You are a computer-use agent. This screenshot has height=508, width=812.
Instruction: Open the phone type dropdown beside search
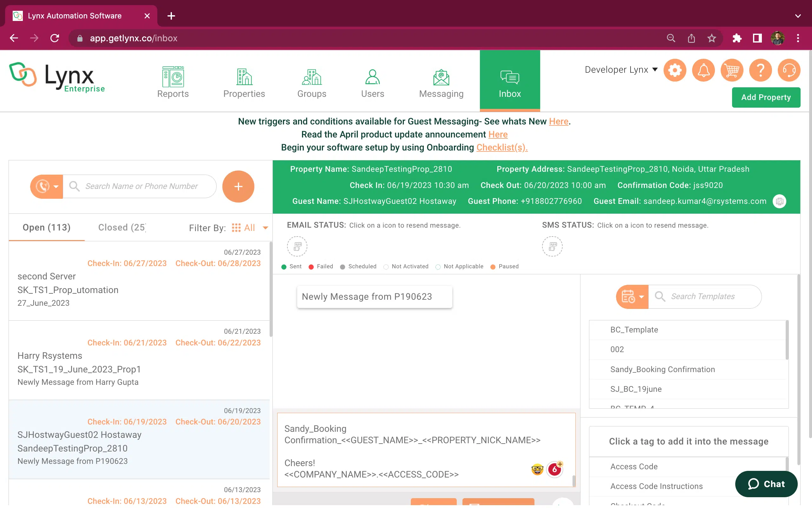point(47,186)
